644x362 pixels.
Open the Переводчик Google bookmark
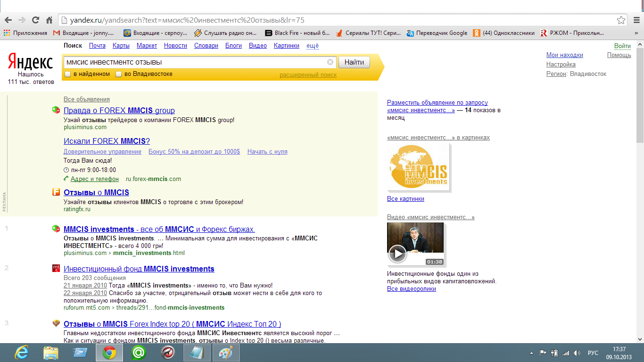coord(437,33)
